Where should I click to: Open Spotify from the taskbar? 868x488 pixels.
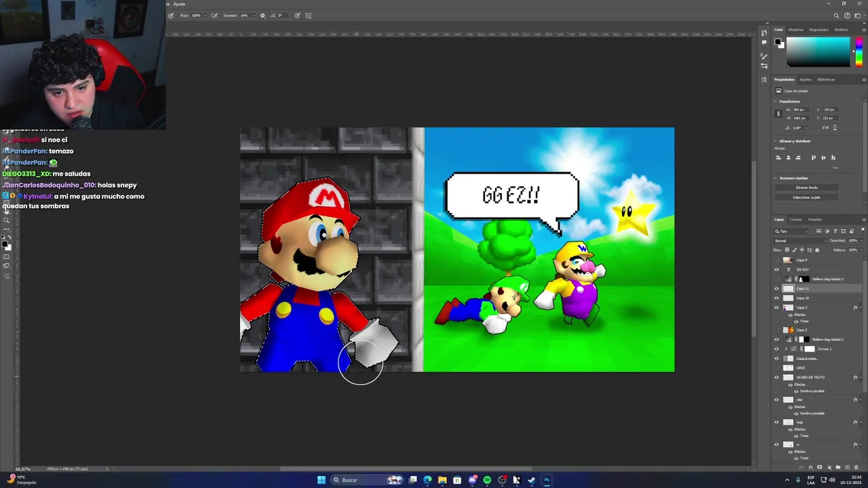pyautogui.click(x=487, y=480)
